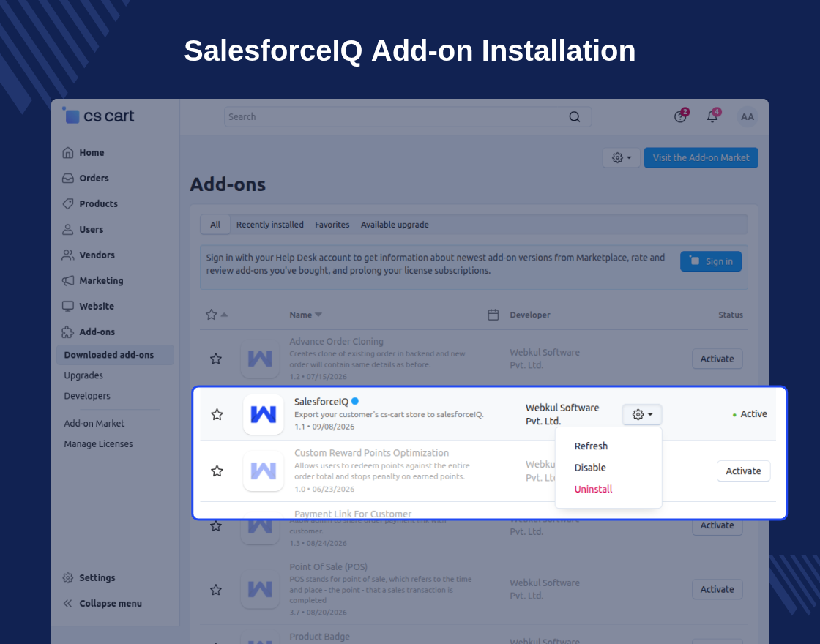This screenshot has width=820, height=644.
Task: Select the All tab
Action: 215,225
